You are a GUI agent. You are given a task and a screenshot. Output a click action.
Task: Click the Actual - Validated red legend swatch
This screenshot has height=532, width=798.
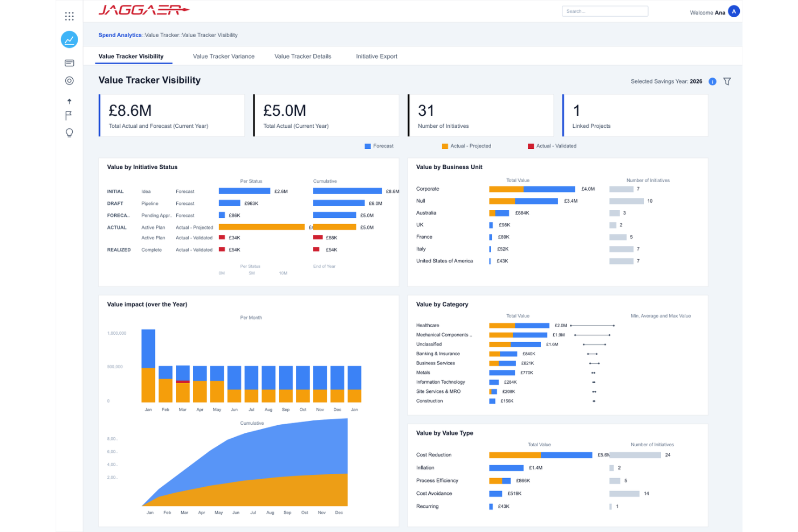(x=531, y=146)
